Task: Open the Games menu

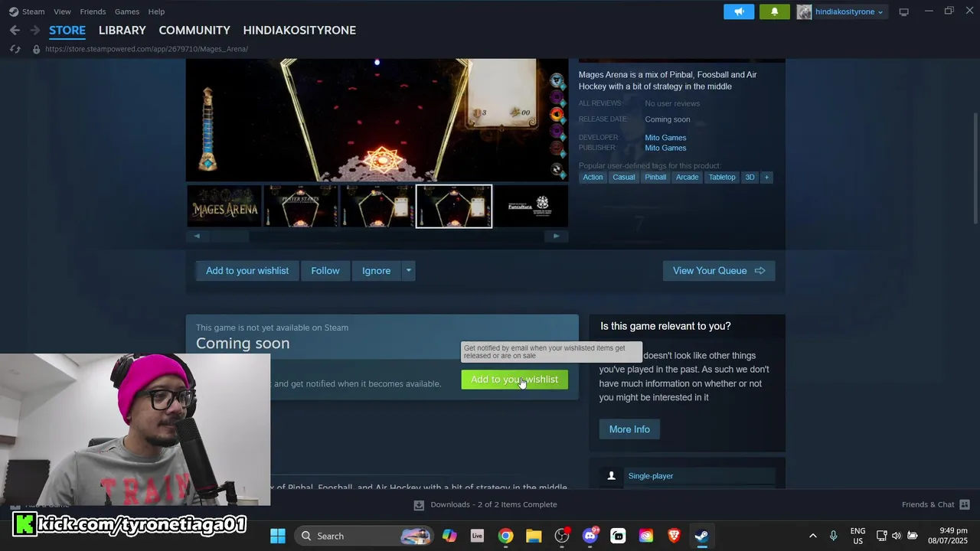Action: coord(127,11)
